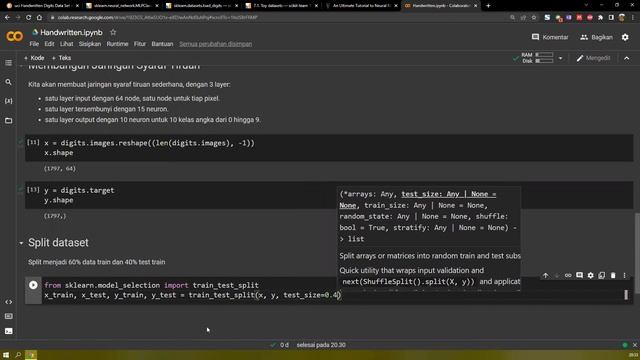
Task: Delete the cell with trash icon
Action: 613,276
